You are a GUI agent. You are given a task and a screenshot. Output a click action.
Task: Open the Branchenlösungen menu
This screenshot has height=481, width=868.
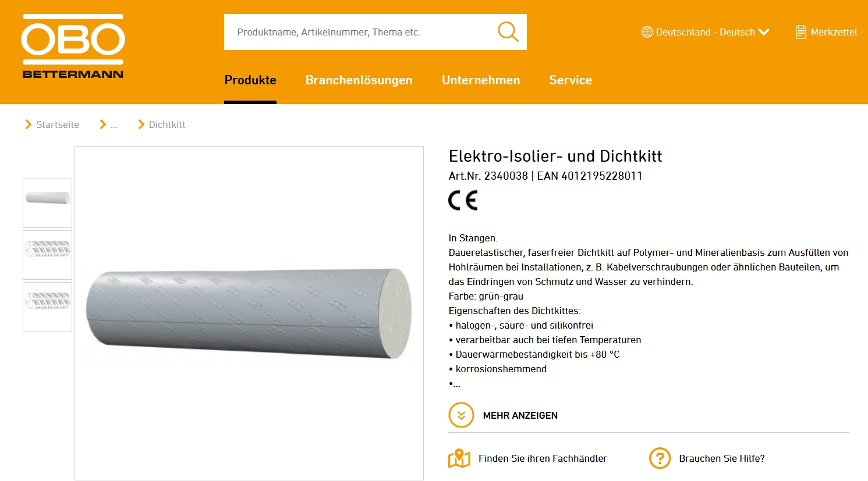(359, 80)
